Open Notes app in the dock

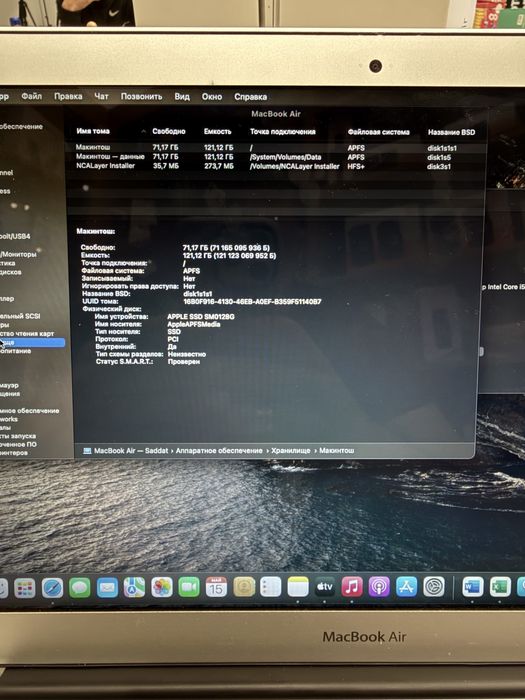(298, 587)
